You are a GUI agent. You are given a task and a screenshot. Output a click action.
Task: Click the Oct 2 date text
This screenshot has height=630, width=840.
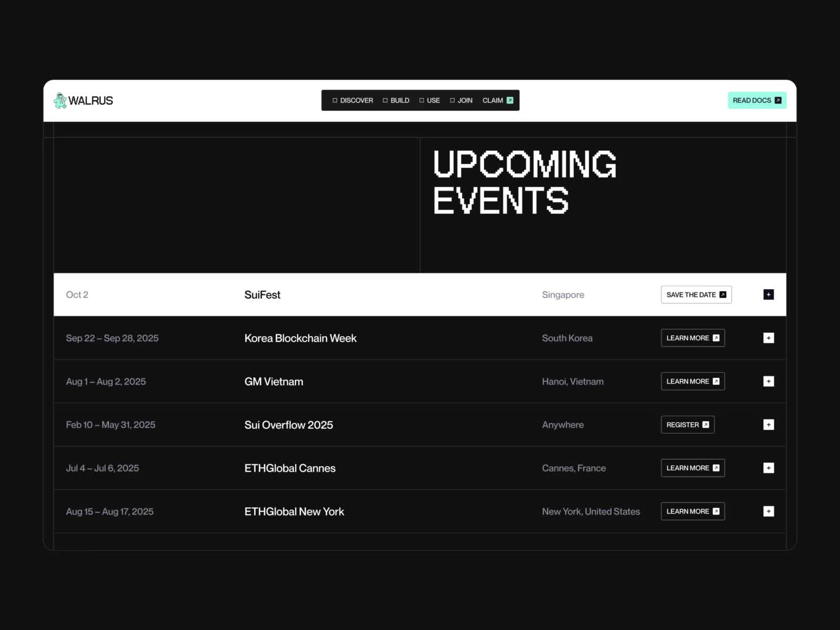[x=77, y=295]
